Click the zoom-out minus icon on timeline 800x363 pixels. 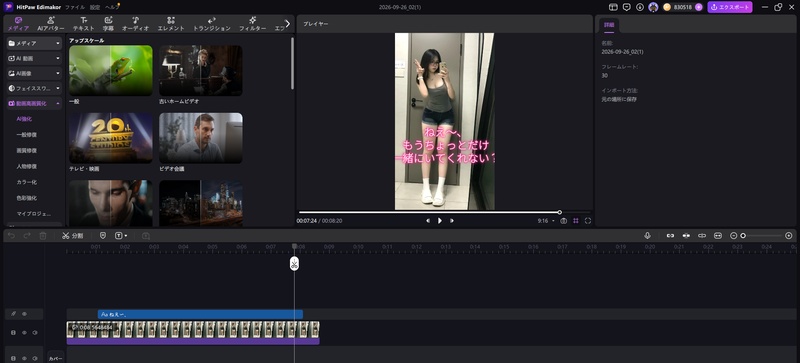coord(734,235)
